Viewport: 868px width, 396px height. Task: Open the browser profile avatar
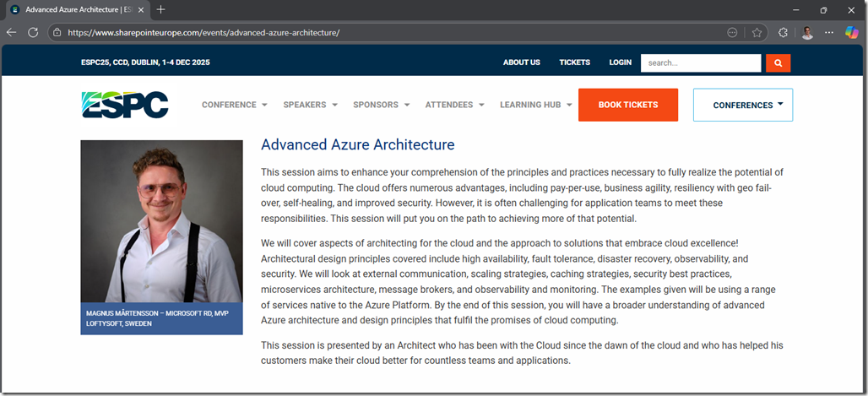click(807, 33)
